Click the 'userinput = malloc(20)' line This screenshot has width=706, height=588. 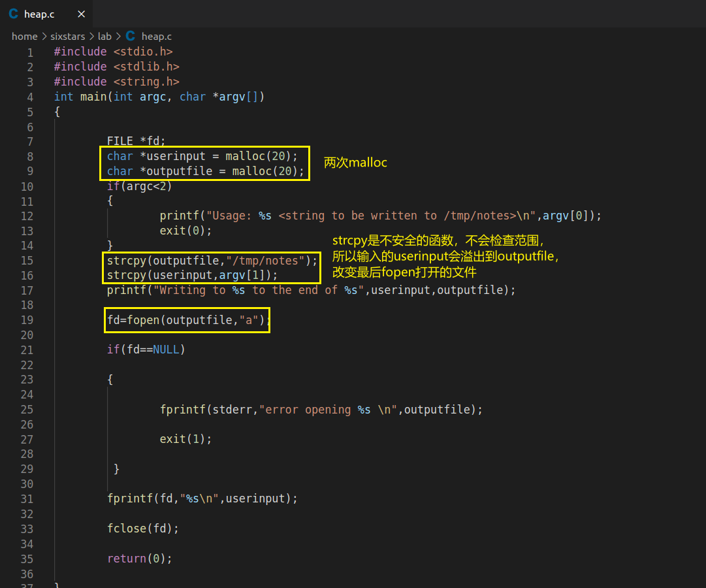(x=202, y=156)
